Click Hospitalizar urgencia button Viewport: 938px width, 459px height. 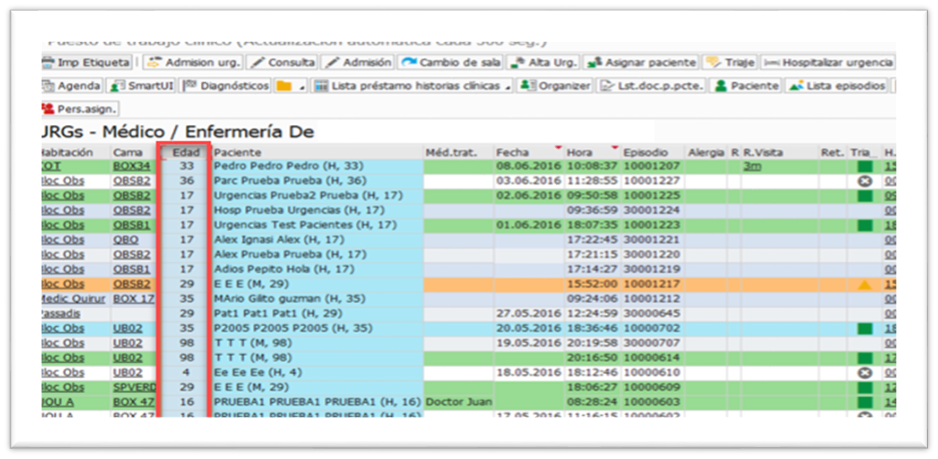(x=829, y=62)
